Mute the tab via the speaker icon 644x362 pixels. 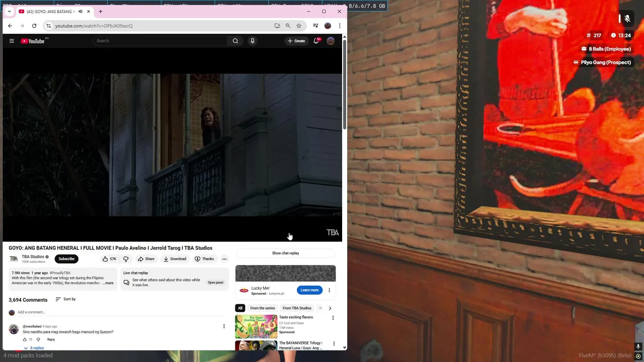click(80, 12)
